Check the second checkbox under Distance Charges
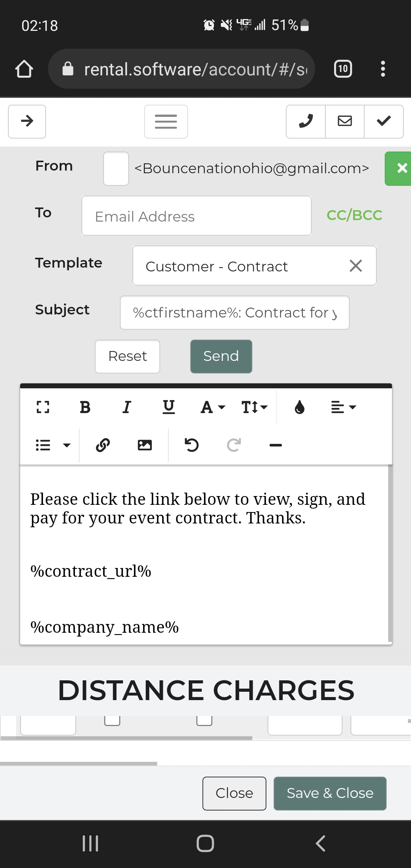Screen dimensions: 411x868 click(204, 720)
